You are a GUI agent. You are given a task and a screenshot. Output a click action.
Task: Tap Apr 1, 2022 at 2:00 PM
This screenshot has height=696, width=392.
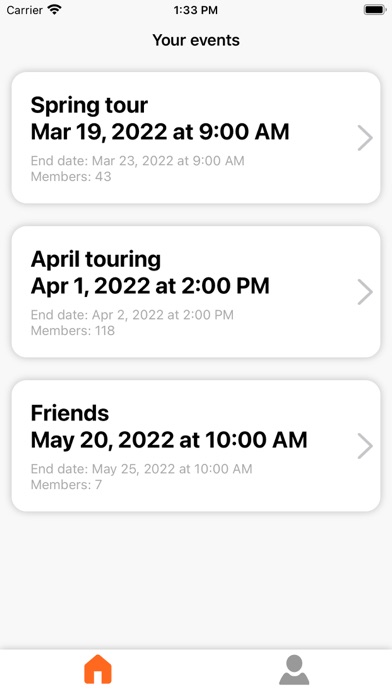(150, 286)
